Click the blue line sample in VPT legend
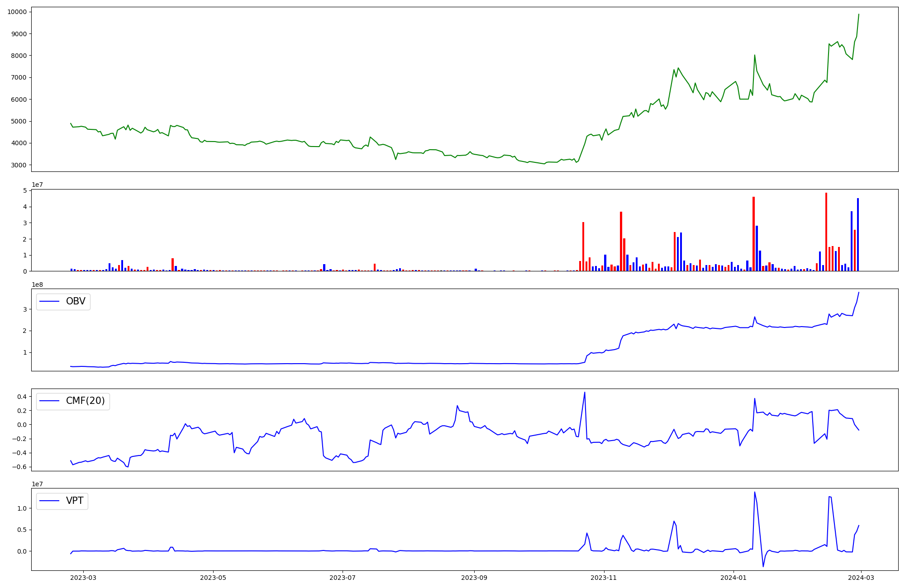Image resolution: width=905 pixels, height=588 pixels. click(50, 501)
